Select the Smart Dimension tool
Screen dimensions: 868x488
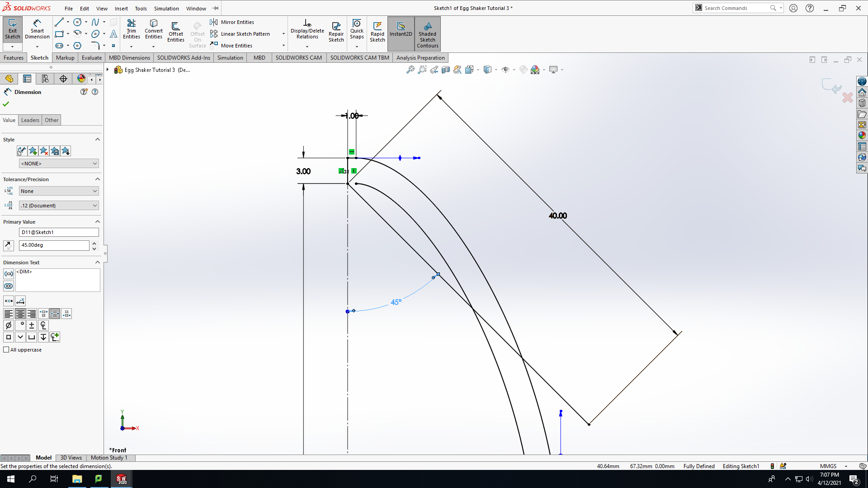click(37, 29)
